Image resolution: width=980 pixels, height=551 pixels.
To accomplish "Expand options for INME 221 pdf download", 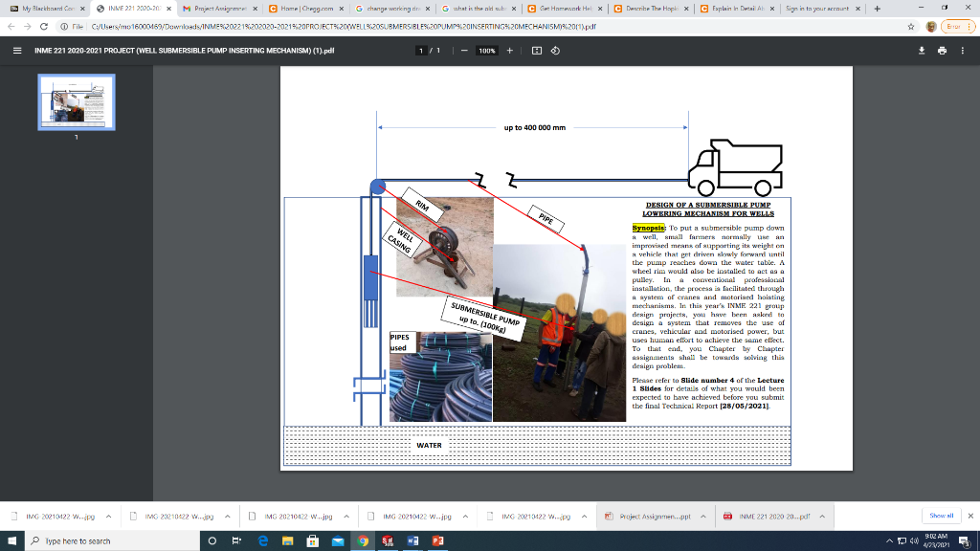I will point(821,517).
